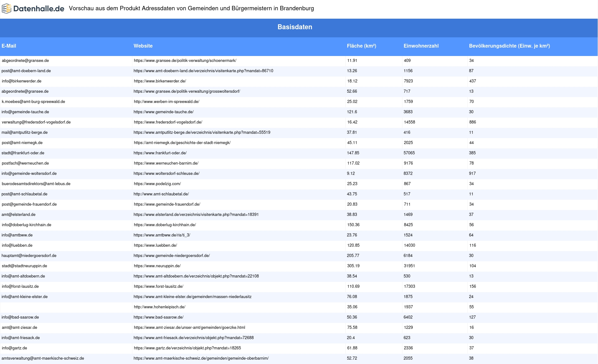Click population value 57065
The width and height of the screenshot is (598, 364).
pos(409,153)
